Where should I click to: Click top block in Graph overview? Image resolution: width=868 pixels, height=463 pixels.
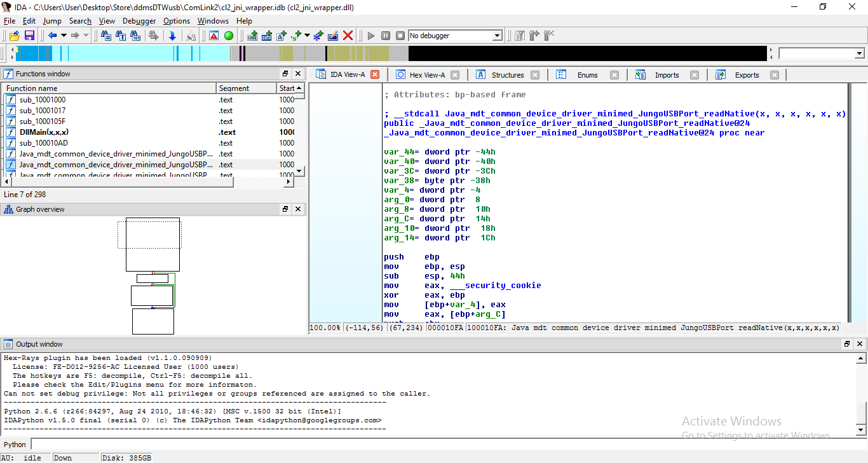coord(153,245)
